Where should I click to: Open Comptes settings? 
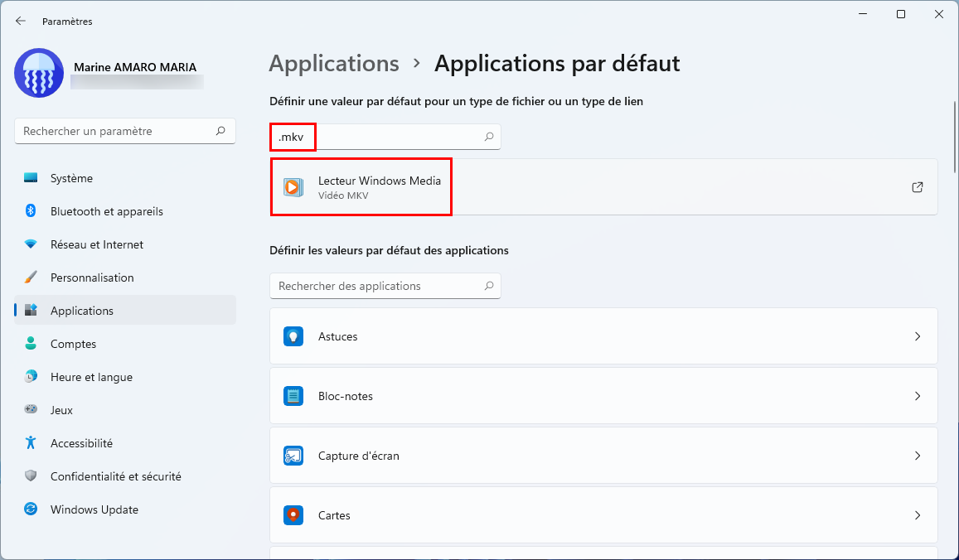pos(125,344)
